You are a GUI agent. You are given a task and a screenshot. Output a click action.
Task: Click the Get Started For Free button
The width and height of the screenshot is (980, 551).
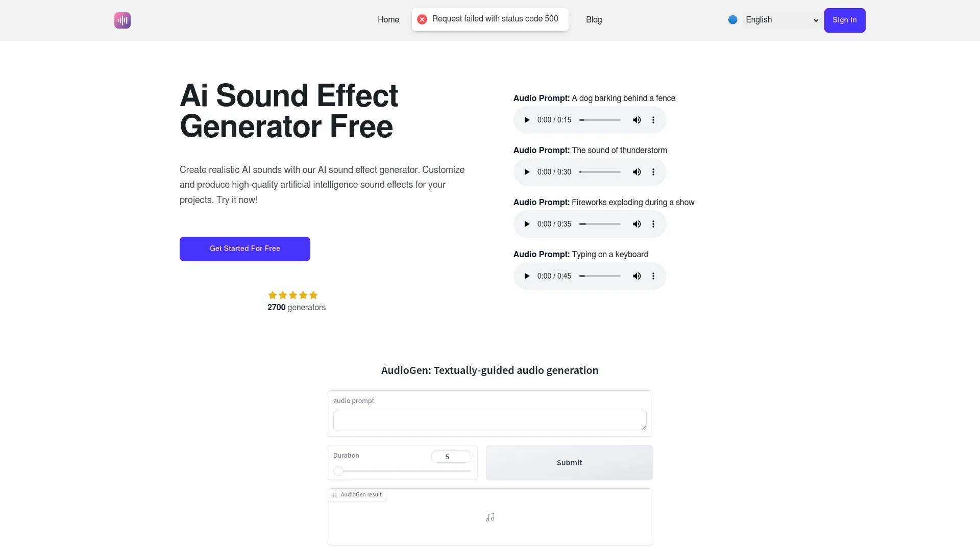[x=245, y=248]
